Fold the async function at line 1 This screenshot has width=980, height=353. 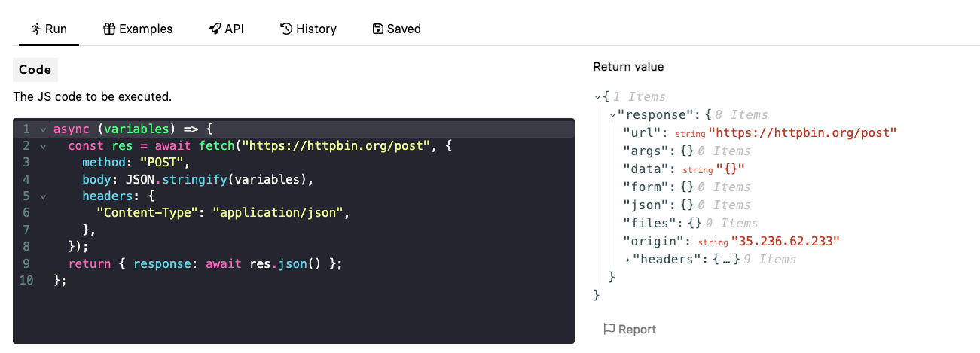(x=43, y=129)
